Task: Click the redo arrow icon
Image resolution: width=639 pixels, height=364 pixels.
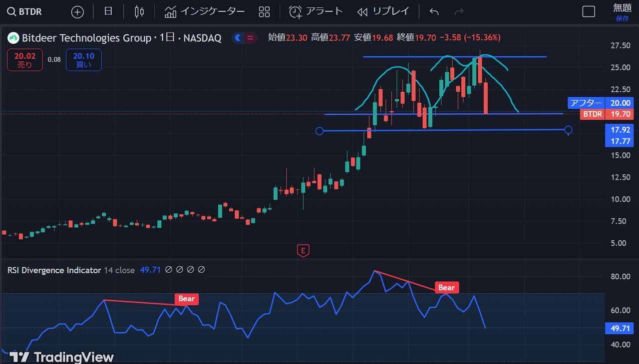Action: pyautogui.click(x=459, y=12)
